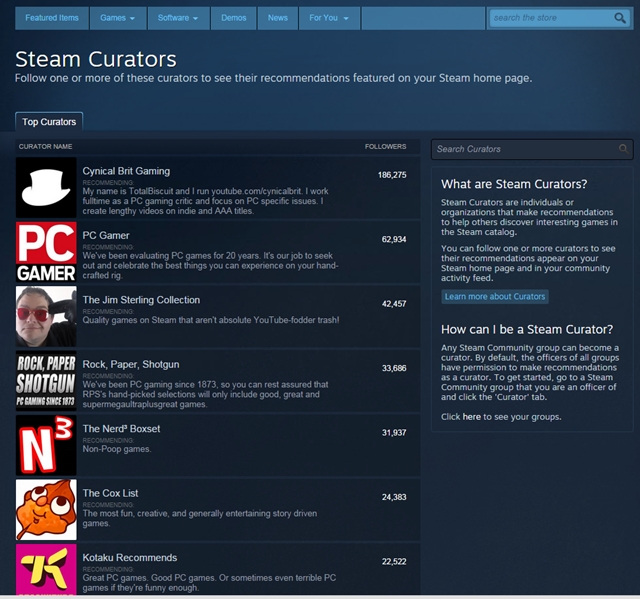Click the FOLLOWERS column header
This screenshot has width=640, height=599.
pos(385,146)
